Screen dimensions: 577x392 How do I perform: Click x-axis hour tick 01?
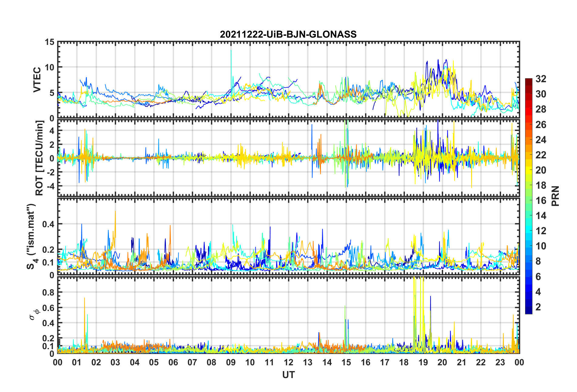pos(77,362)
